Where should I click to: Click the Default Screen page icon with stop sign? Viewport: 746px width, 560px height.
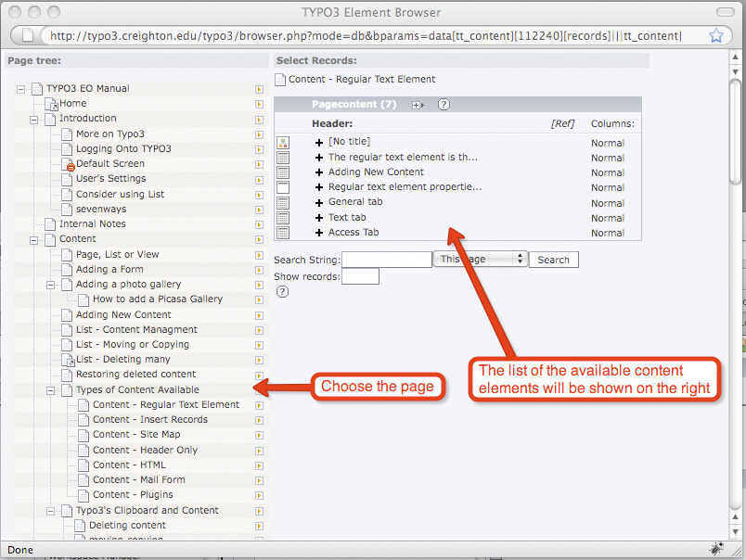[68, 164]
